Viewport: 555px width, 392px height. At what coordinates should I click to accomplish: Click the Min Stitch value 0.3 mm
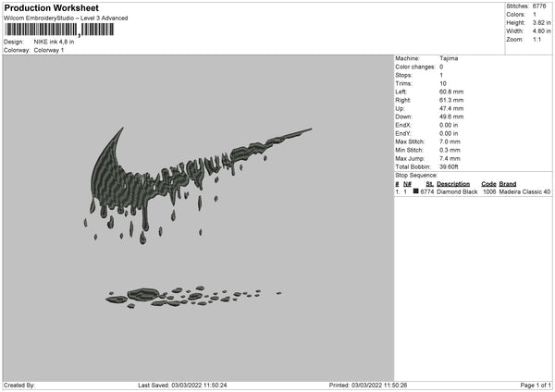click(x=450, y=150)
